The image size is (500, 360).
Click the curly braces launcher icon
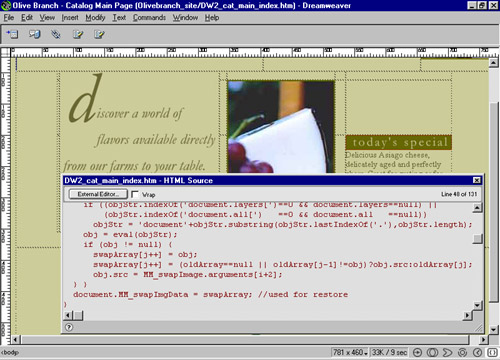click(x=492, y=352)
